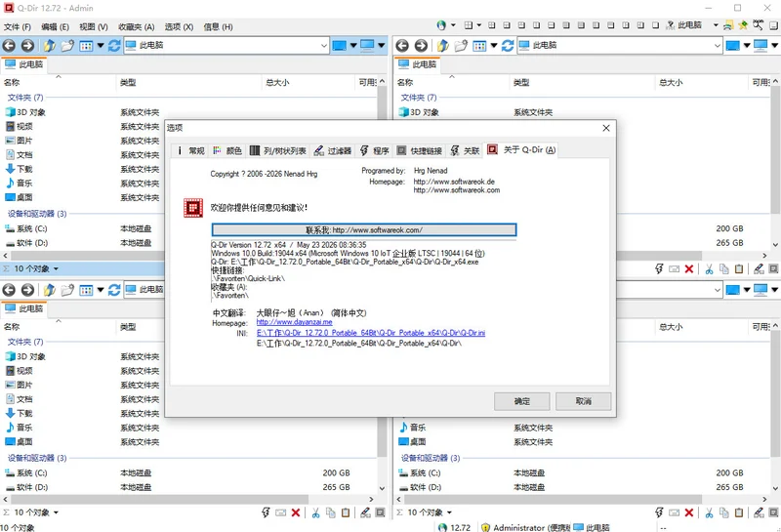Viewport: 781px width, 532px height.
Task: Open bottom-right pane '10 个对象' dropdown
Action: coord(449,512)
